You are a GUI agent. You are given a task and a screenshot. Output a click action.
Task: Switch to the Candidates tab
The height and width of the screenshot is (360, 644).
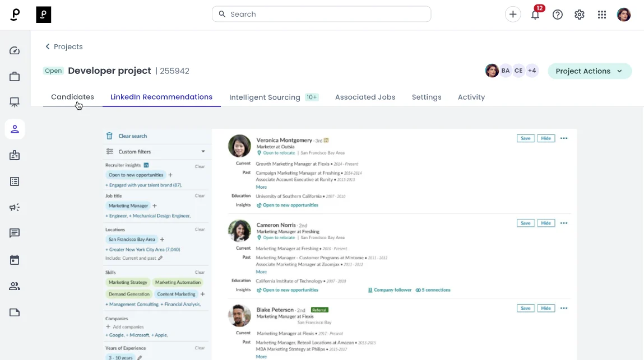coord(72,97)
